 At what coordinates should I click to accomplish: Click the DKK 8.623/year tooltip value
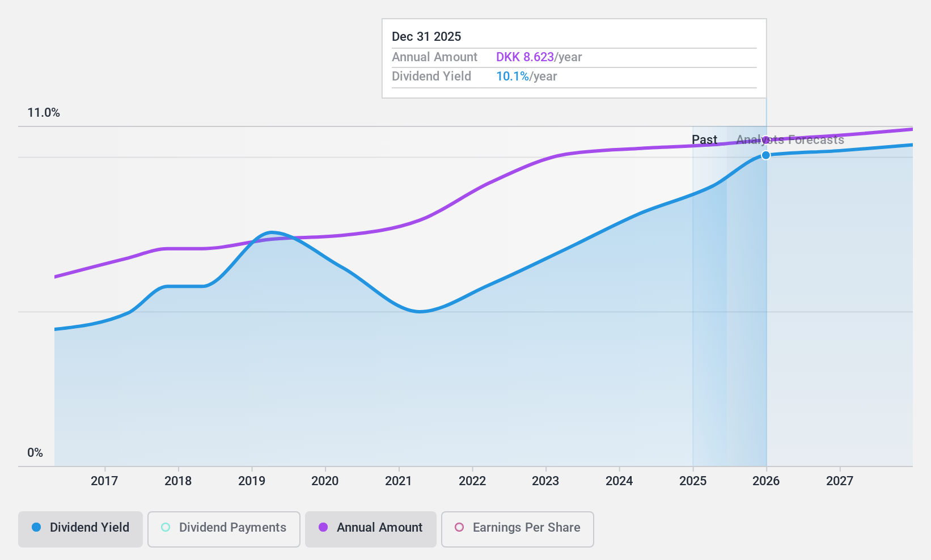(539, 57)
